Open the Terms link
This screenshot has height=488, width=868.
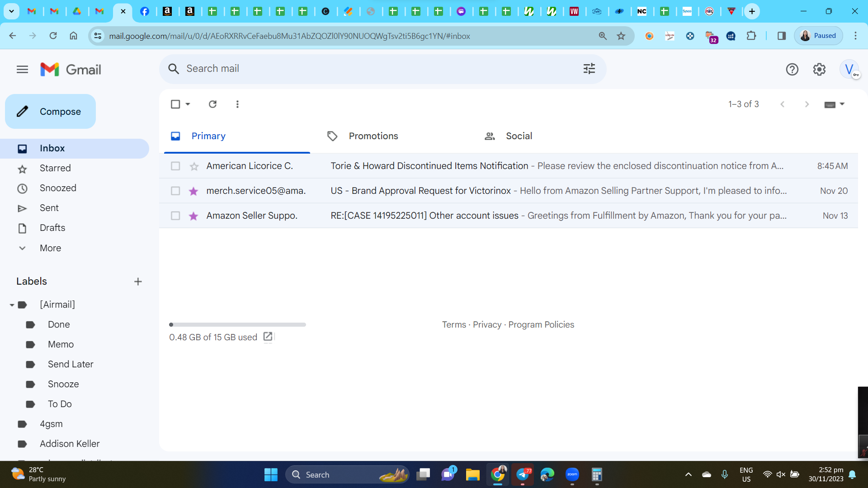tap(454, 325)
